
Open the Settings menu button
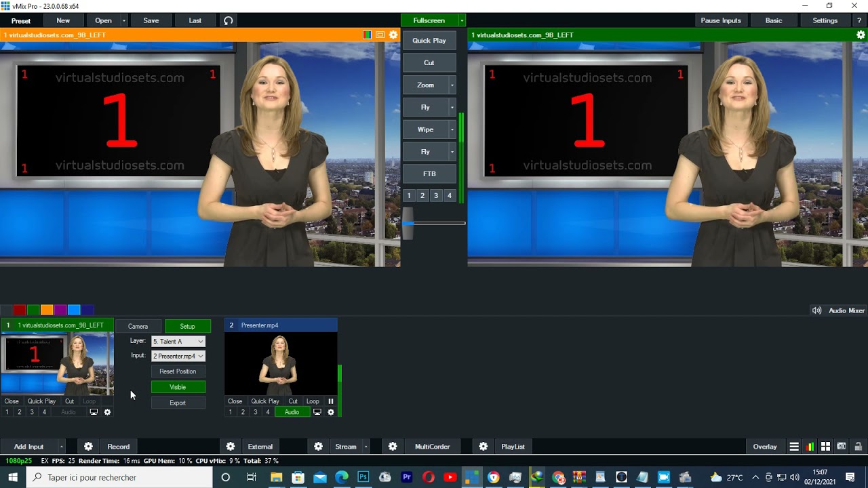tap(825, 20)
